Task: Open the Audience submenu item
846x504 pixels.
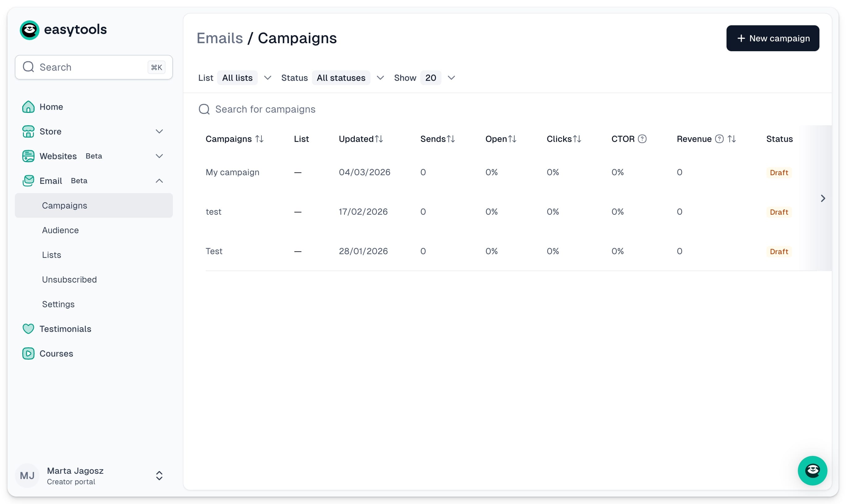Action: pyautogui.click(x=61, y=230)
